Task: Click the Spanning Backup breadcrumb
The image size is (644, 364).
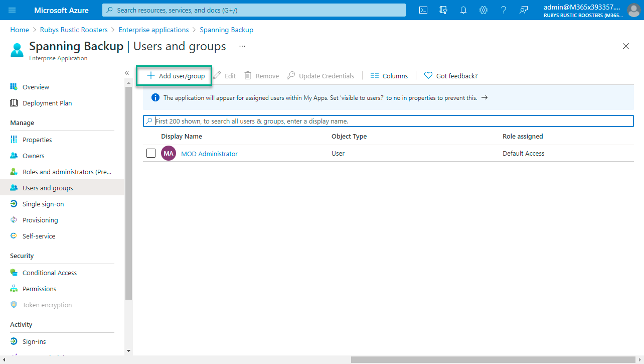Action: [x=226, y=30]
